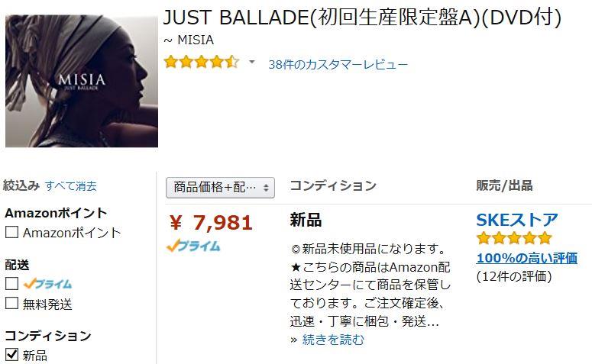Enable the Amazonポイント checkbox
592x364 pixels.
[x=11, y=232]
